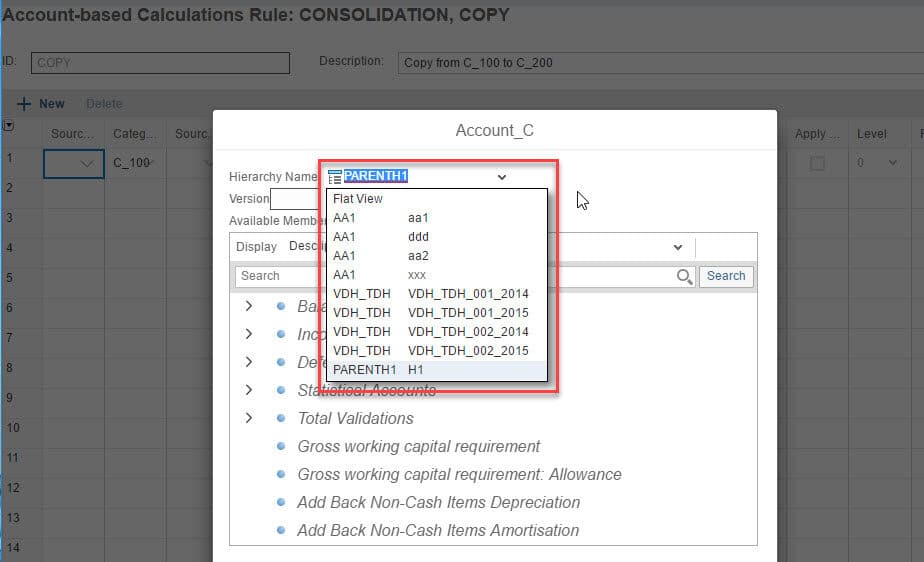The height and width of the screenshot is (562, 924).
Task: Open the Display dropdown arrow
Action: point(677,247)
